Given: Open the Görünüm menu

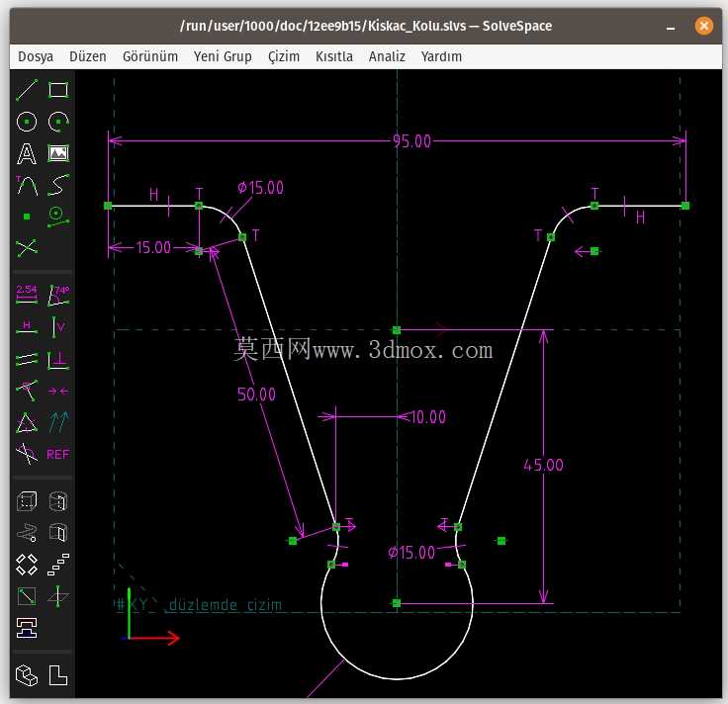Looking at the screenshot, I should coord(150,56).
